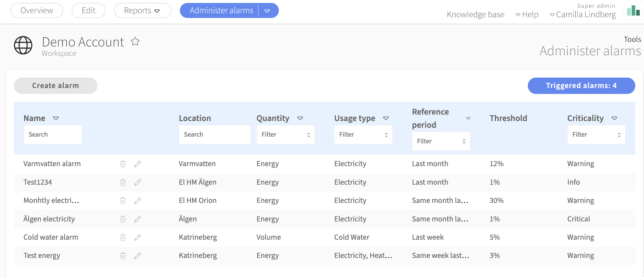Click the Same week last... reference cell
The height and width of the screenshot is (277, 644).
(441, 256)
